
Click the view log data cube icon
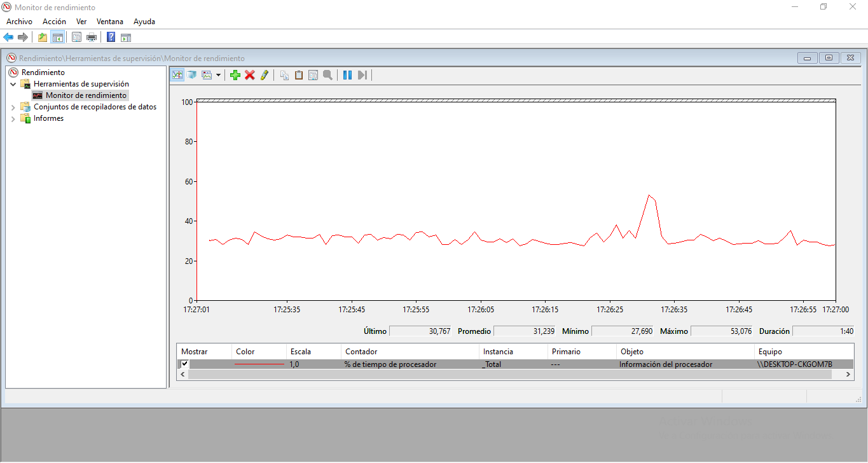pyautogui.click(x=191, y=75)
